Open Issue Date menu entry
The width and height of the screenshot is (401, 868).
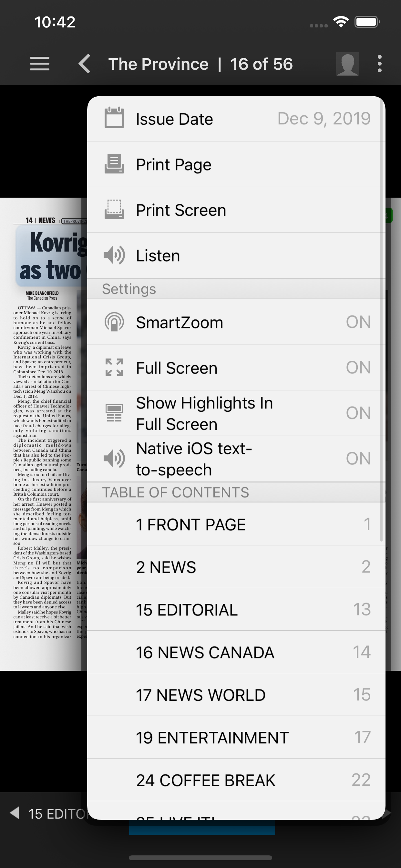pyautogui.click(x=236, y=119)
